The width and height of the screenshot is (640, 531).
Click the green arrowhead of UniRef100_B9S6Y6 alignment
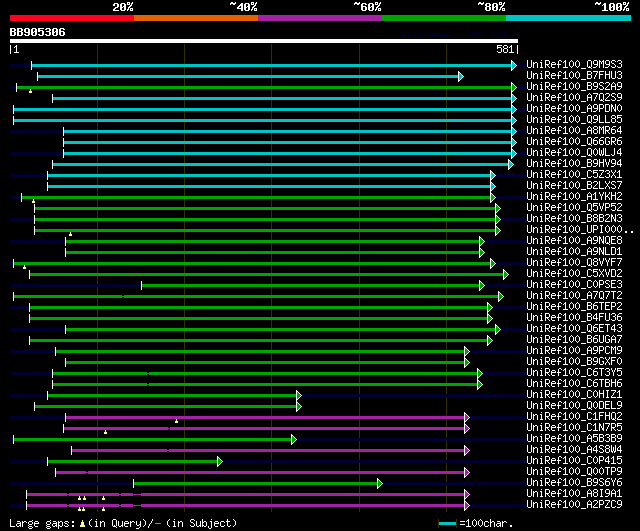380,484
